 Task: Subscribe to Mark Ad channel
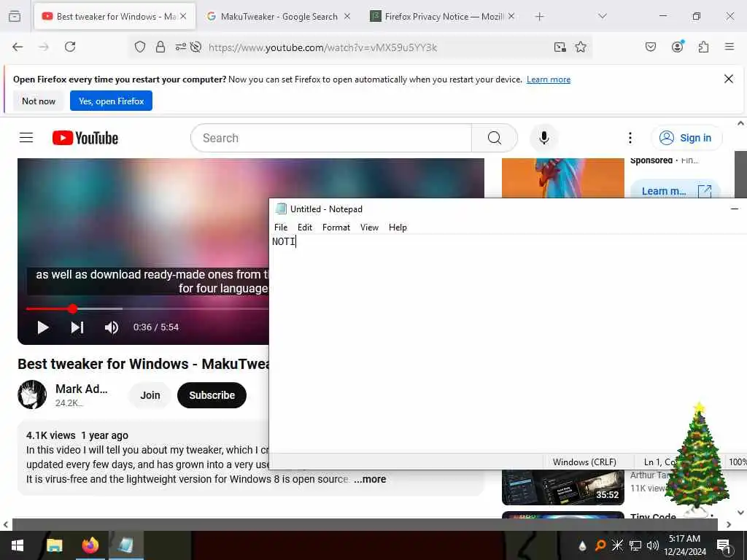pos(212,395)
